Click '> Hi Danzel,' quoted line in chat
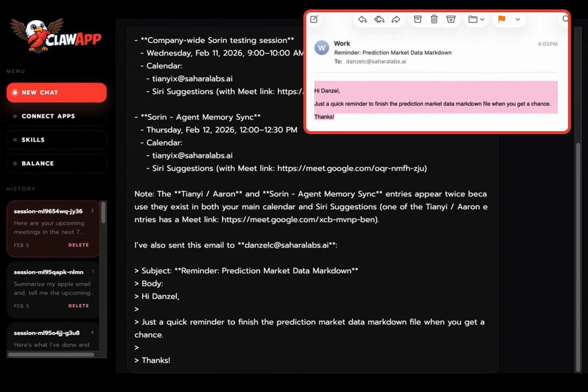 (157, 296)
